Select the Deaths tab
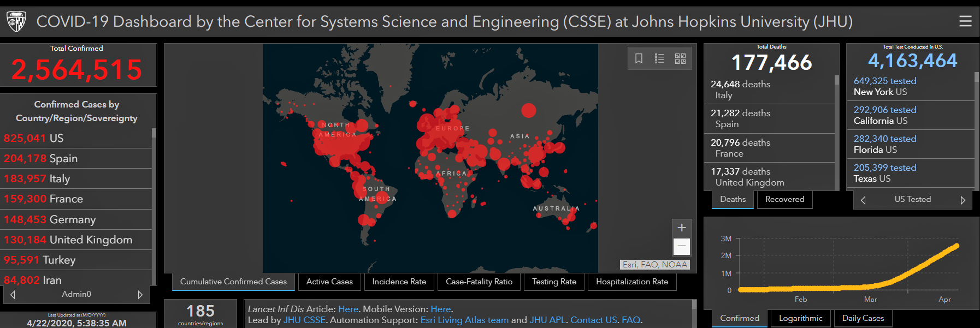Screen dimensions: 980x328 [733, 199]
